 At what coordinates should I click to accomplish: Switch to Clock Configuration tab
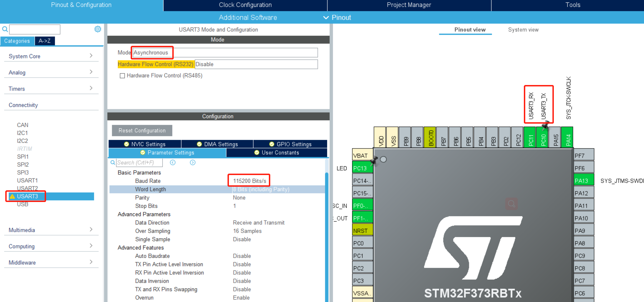click(245, 5)
